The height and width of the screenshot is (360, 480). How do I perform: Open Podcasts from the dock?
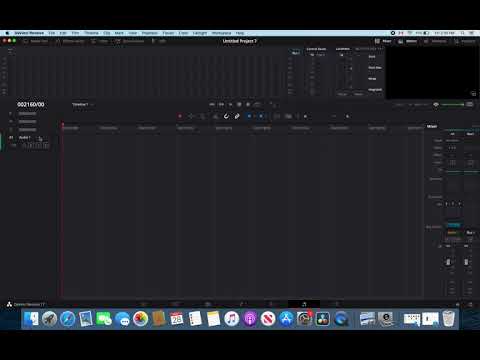pyautogui.click(x=250, y=319)
